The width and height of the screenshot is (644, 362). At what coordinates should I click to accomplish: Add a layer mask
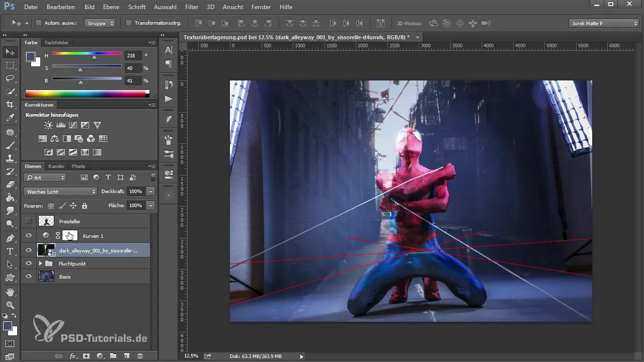coord(86,355)
